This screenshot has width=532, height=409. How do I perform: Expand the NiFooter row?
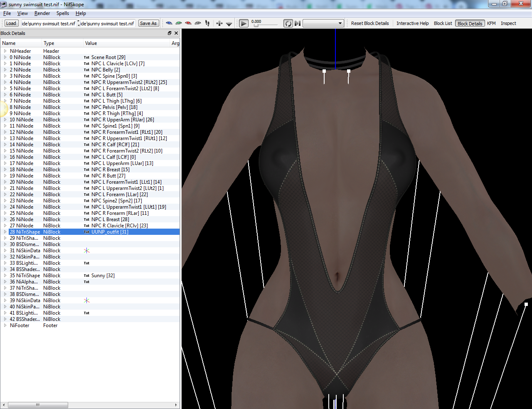click(5, 325)
